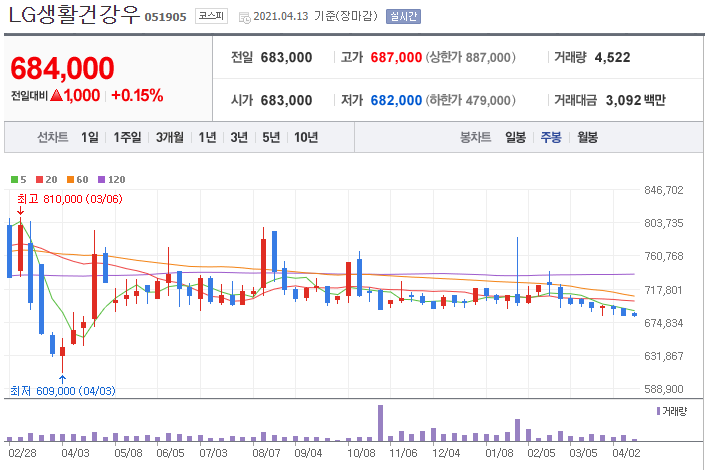Click the 846,702 y-axis label
The image size is (705, 470).
[664, 190]
